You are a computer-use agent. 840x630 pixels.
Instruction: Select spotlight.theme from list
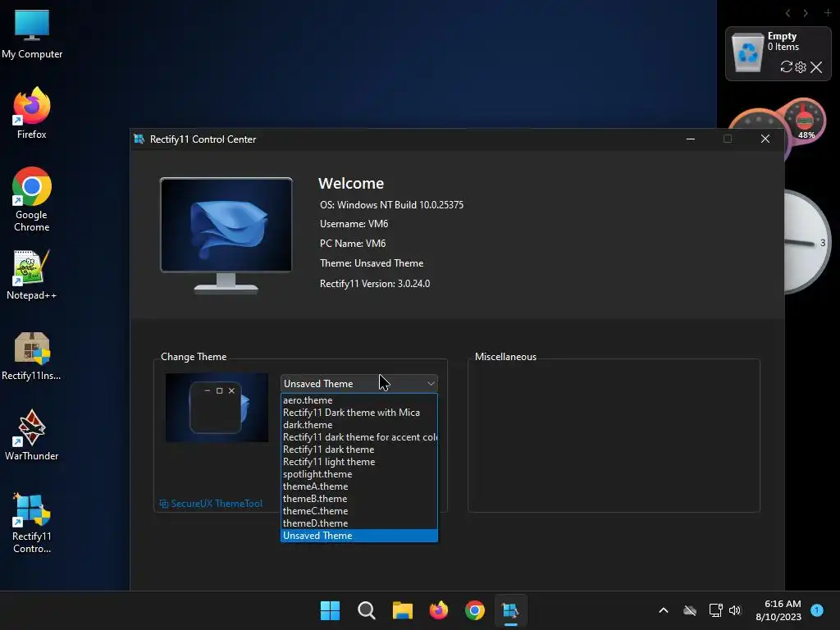pos(359,474)
